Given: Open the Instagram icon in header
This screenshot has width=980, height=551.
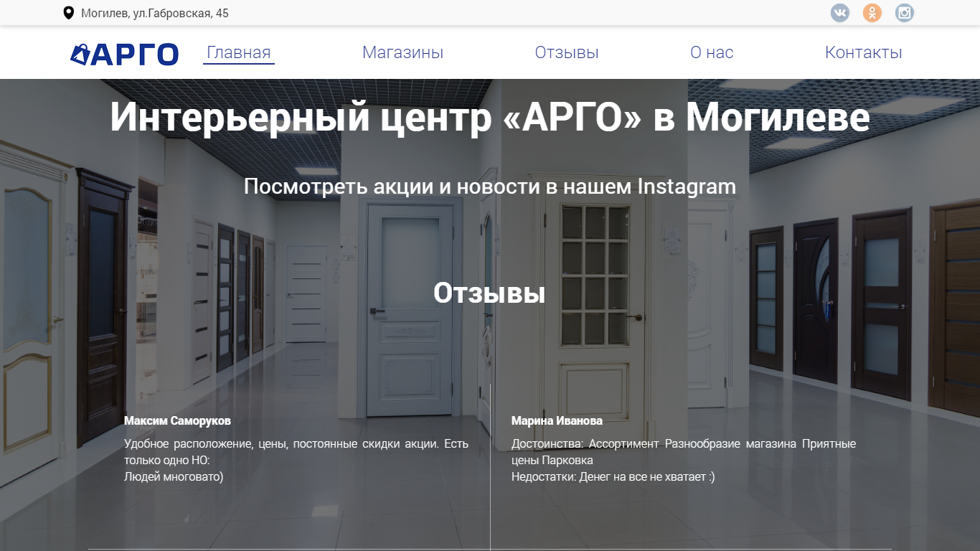Looking at the screenshot, I should click(905, 13).
